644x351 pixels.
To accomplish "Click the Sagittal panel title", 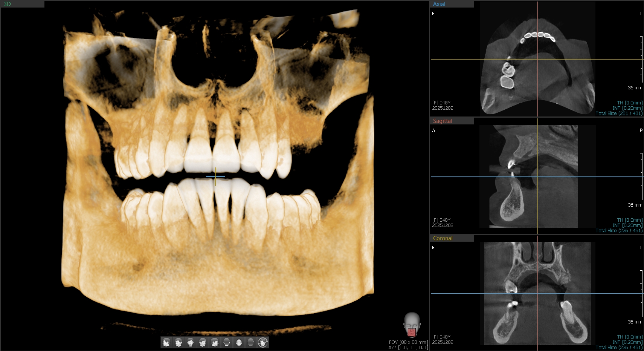I will click(442, 121).
